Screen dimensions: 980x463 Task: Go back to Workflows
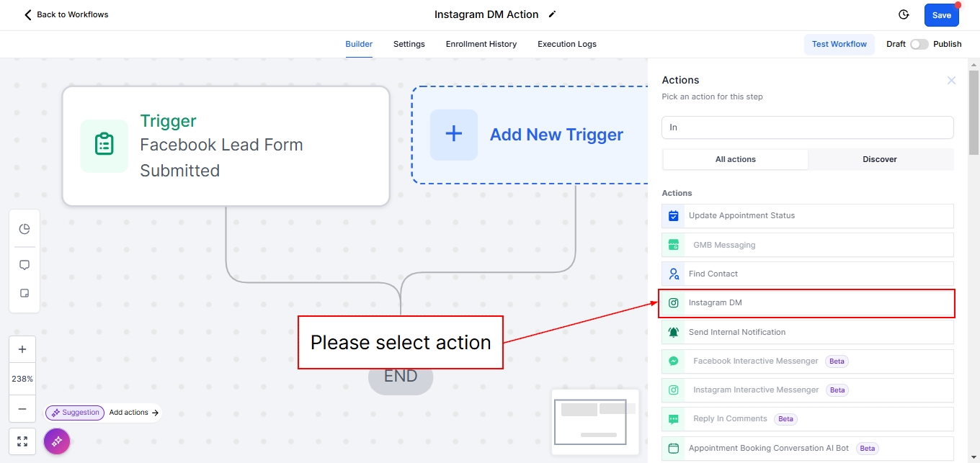coord(66,14)
